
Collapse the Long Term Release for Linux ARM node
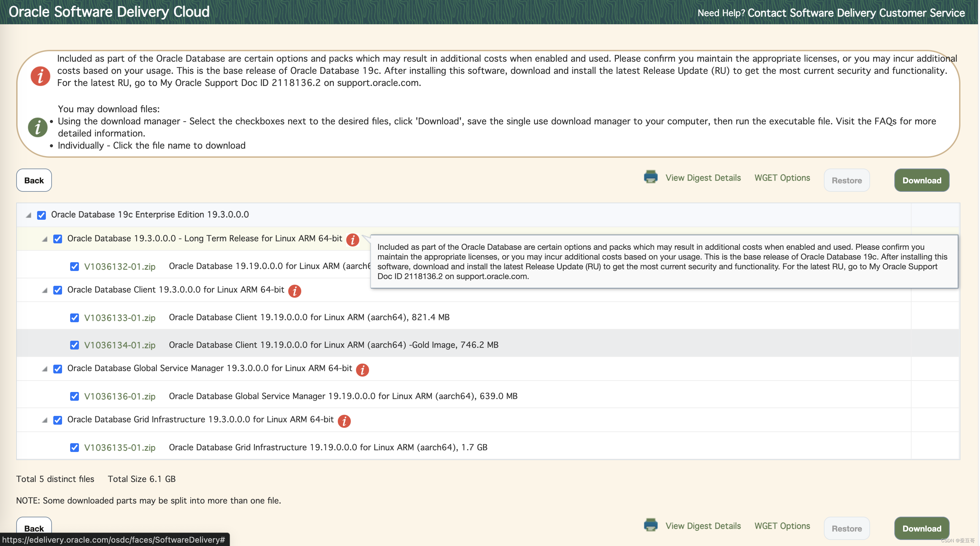click(x=45, y=239)
